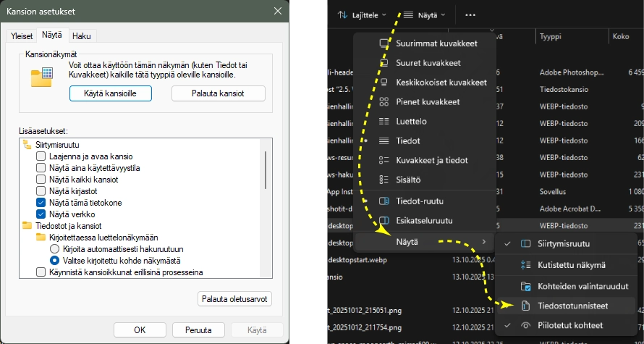Choose the Suuret kuvakkeet icon
This screenshot has height=344, width=644.
click(x=384, y=63)
